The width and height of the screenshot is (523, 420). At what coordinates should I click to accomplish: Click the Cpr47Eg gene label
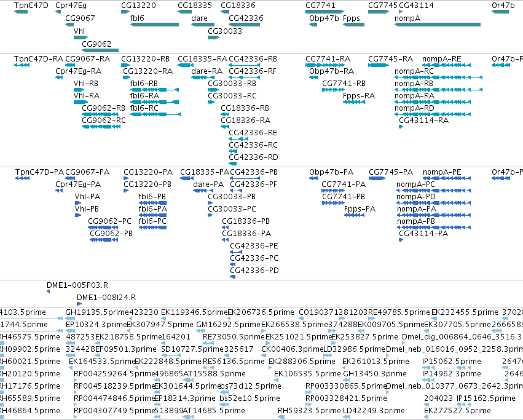[71, 6]
